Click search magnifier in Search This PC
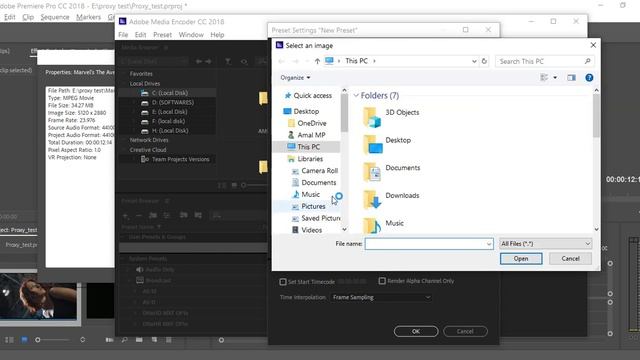Image resolution: width=640 pixels, height=360 pixels. [587, 61]
